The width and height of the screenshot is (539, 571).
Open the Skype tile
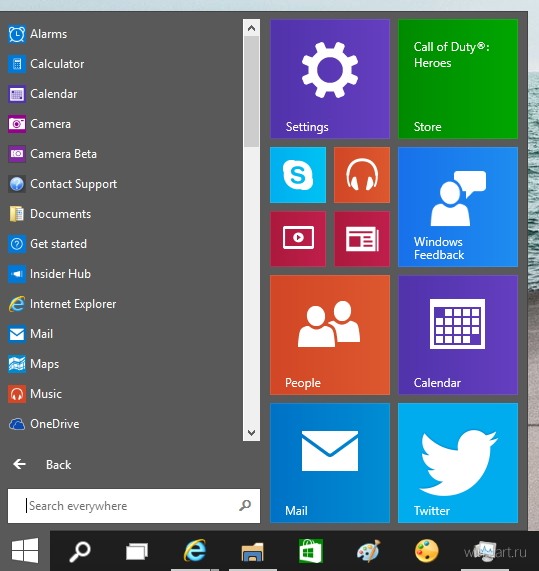298,175
